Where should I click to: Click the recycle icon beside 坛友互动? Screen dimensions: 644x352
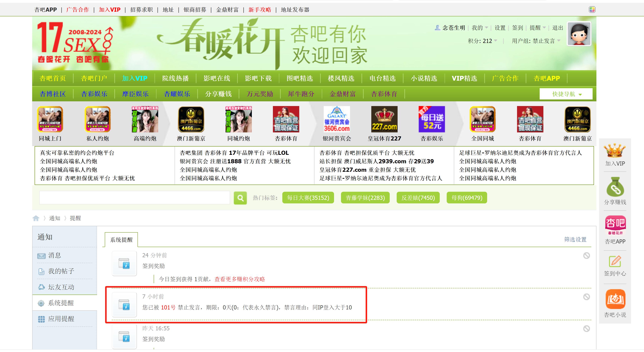(x=41, y=287)
